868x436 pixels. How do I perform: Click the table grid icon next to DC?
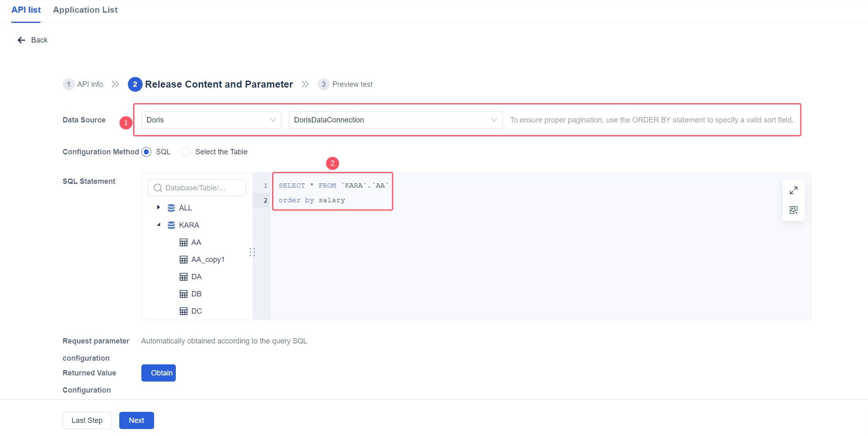coord(183,311)
